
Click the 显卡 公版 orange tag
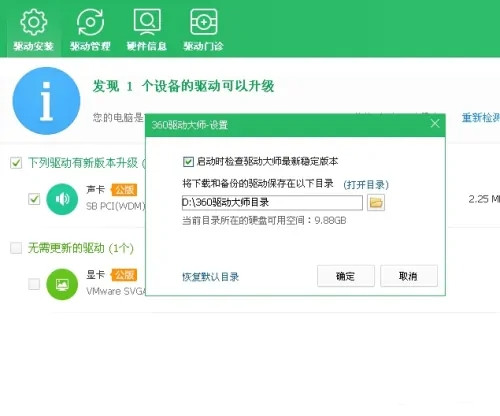tap(124, 275)
